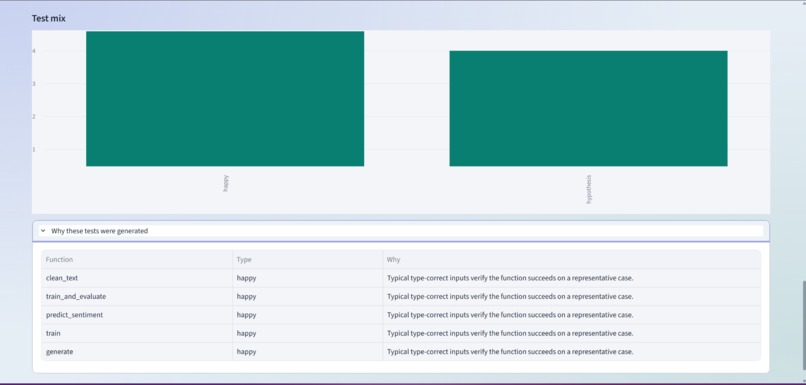Click the 'Type' column header

click(307, 260)
